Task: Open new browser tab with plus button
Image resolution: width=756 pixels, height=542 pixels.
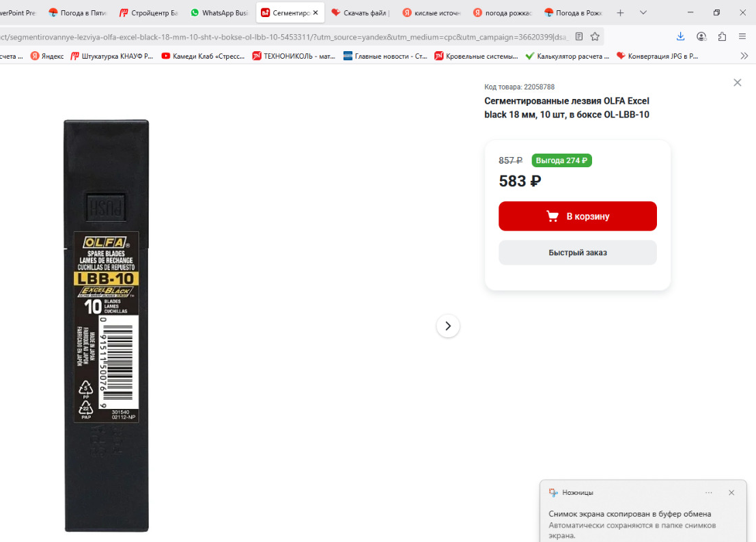Action: pos(620,13)
